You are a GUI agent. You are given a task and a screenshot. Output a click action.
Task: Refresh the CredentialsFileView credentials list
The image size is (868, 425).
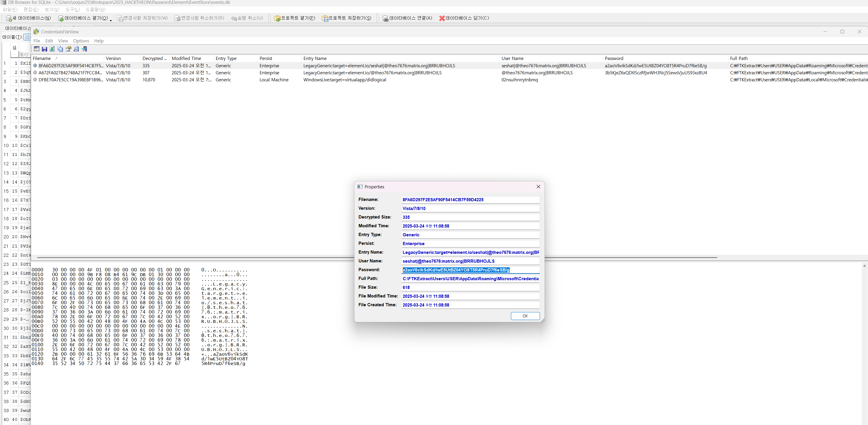point(52,49)
